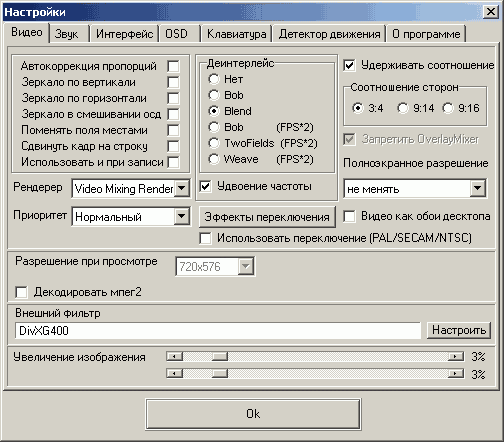Click the Внешний фильтр text field
This screenshot has width=504, height=442.
click(x=218, y=331)
